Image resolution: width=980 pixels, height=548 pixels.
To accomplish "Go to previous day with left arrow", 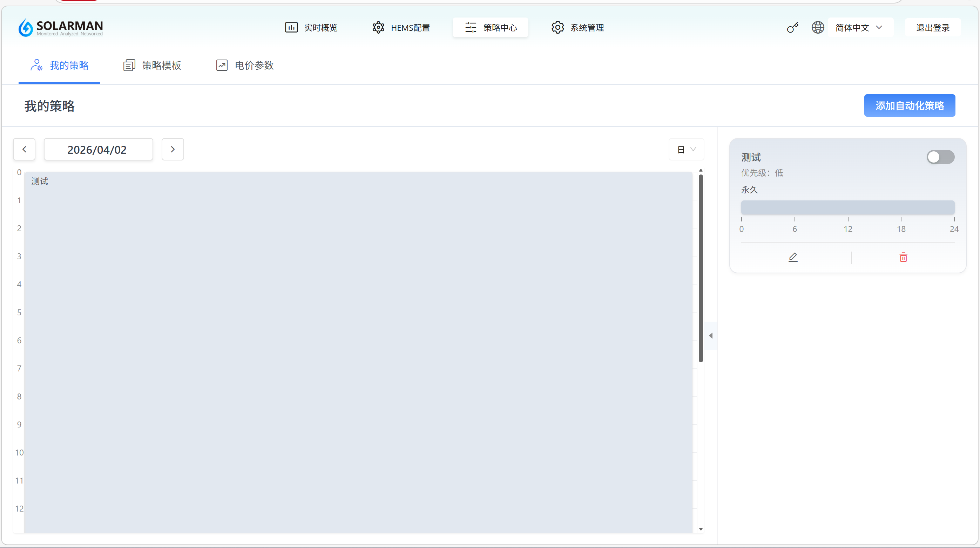I will click(x=24, y=150).
